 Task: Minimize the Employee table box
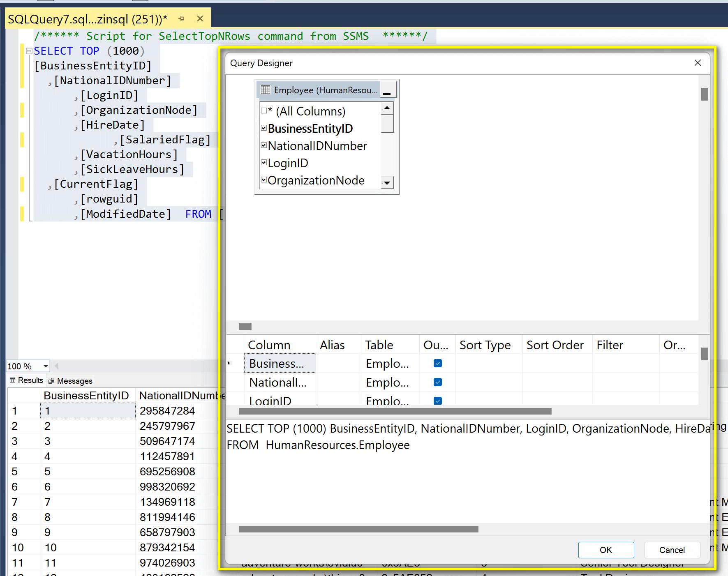pos(388,90)
